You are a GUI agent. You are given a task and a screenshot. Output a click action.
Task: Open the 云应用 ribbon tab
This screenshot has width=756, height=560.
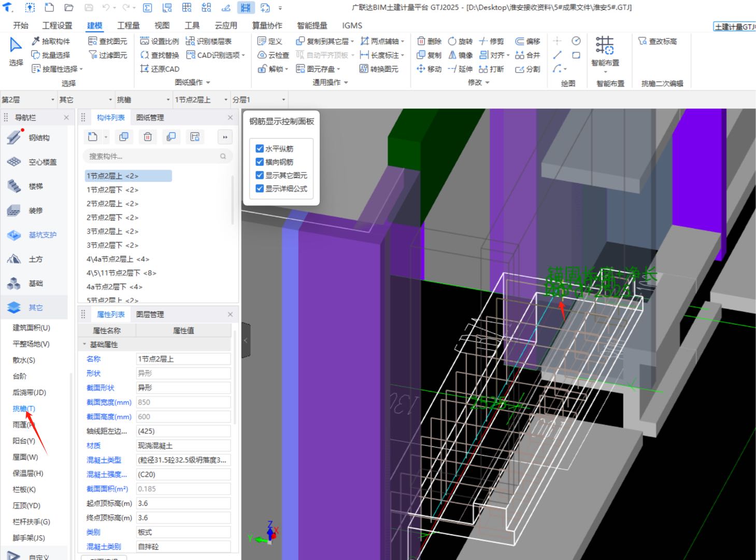226,25
